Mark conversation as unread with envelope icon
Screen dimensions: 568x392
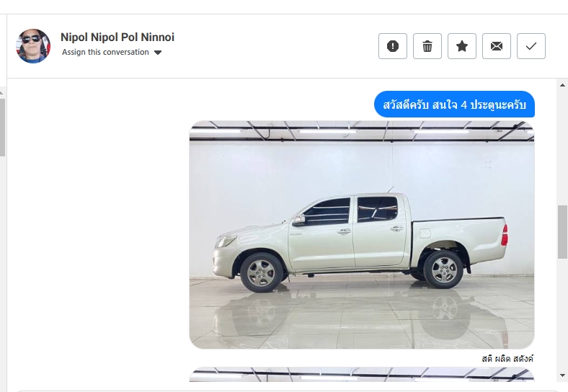click(497, 46)
